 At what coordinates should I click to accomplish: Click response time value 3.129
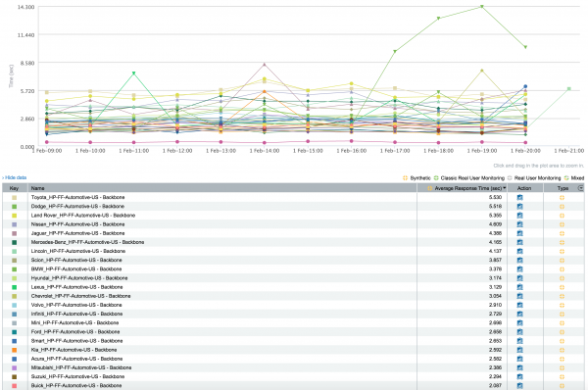coord(495,287)
